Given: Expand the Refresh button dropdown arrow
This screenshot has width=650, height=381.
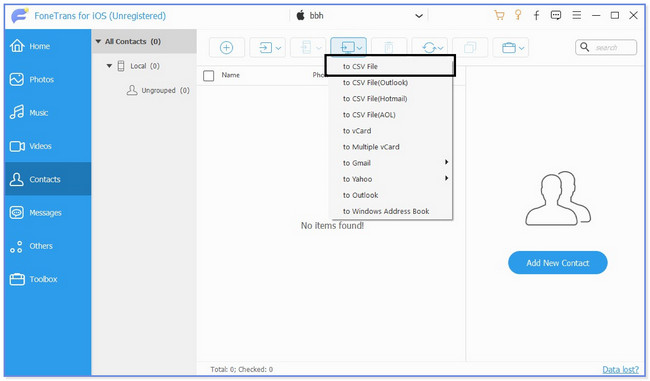Looking at the screenshot, I should click(x=440, y=48).
